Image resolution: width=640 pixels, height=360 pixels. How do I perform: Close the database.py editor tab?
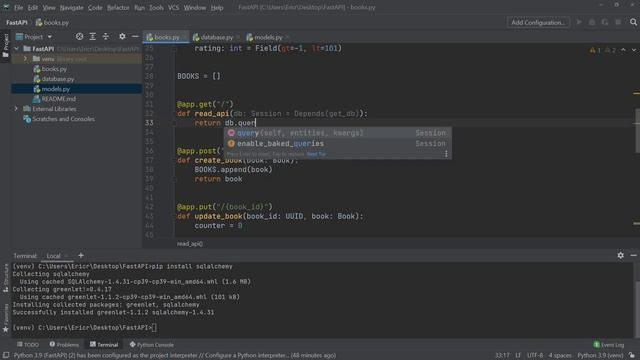pos(238,37)
